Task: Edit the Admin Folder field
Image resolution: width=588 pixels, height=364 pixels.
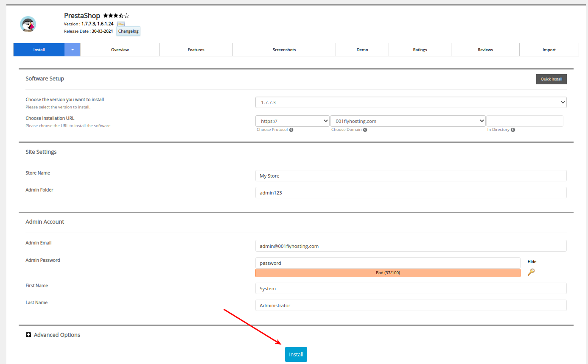Action: (x=411, y=193)
